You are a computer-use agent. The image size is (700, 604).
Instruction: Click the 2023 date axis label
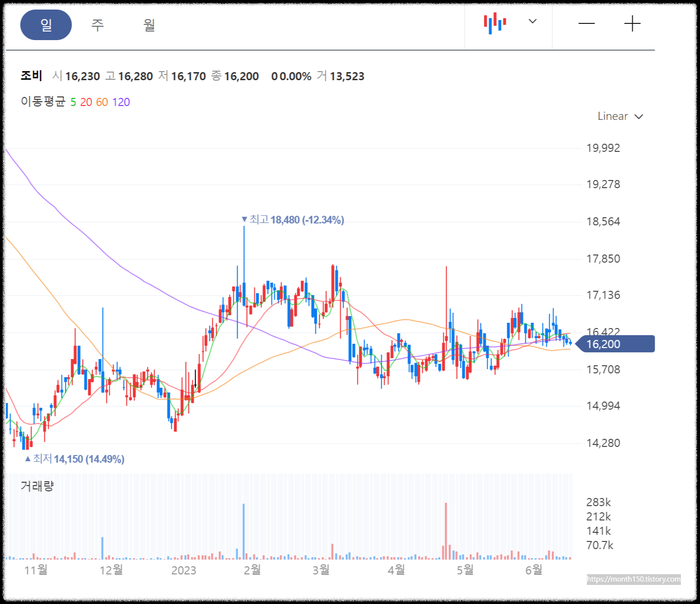(x=184, y=571)
